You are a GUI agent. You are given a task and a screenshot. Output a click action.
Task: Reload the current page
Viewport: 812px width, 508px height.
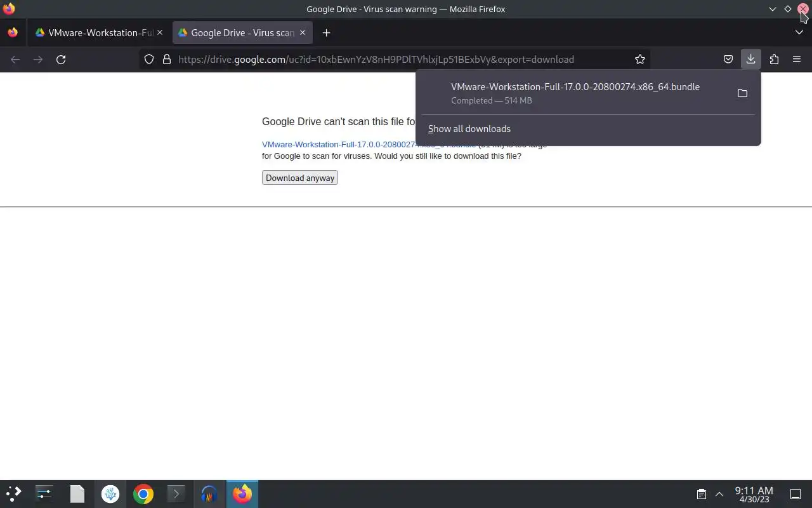[61, 59]
